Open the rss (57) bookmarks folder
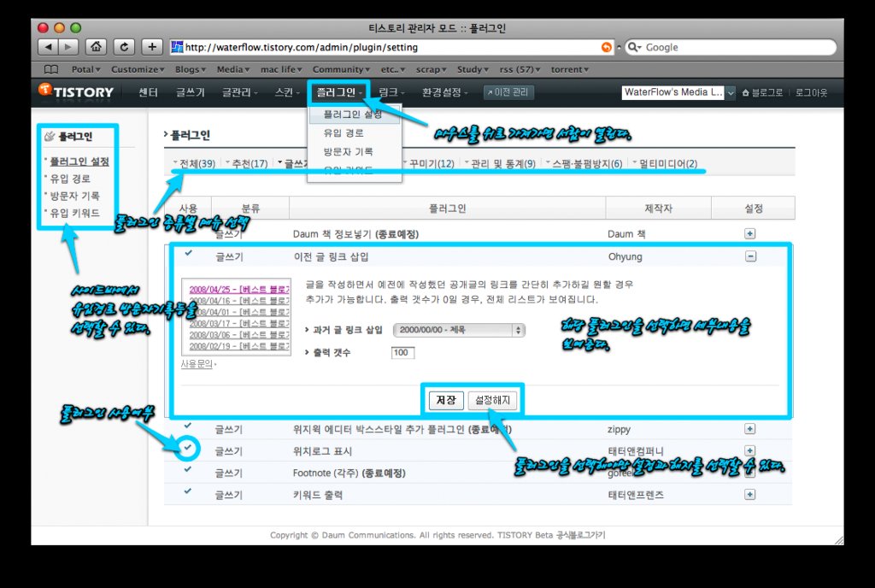This screenshot has height=588, width=875. click(x=520, y=70)
